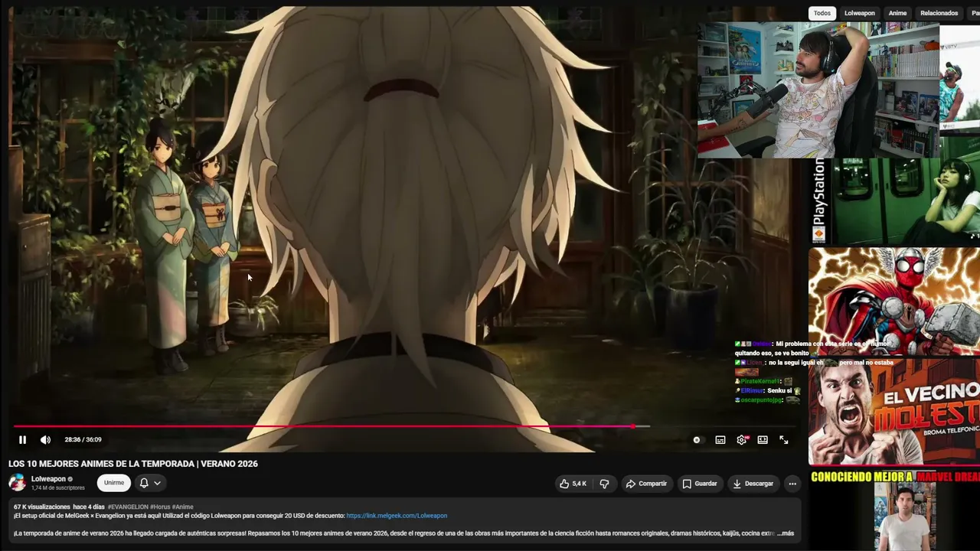Click the 67 K visualizaciones text
This screenshot has width=980, height=551.
[41, 507]
